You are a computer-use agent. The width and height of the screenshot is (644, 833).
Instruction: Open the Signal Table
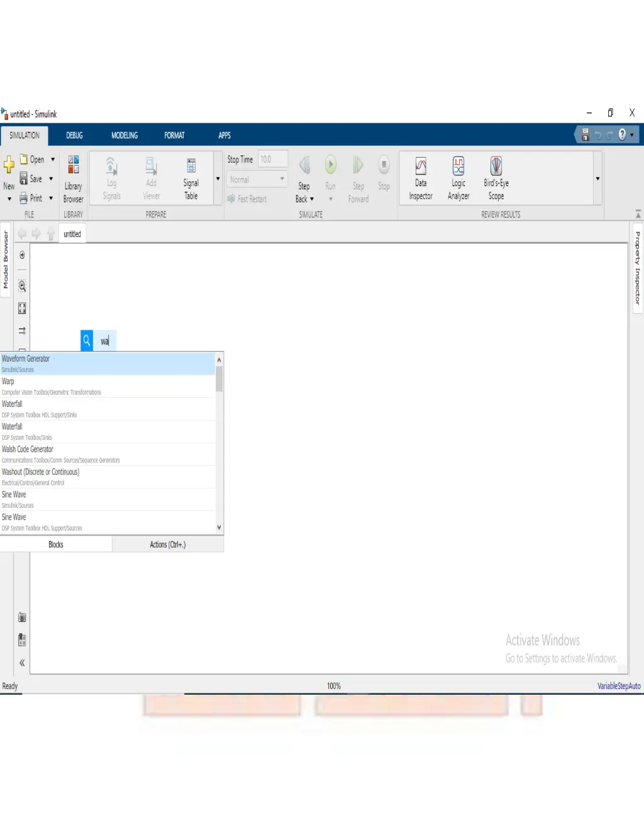point(191,179)
